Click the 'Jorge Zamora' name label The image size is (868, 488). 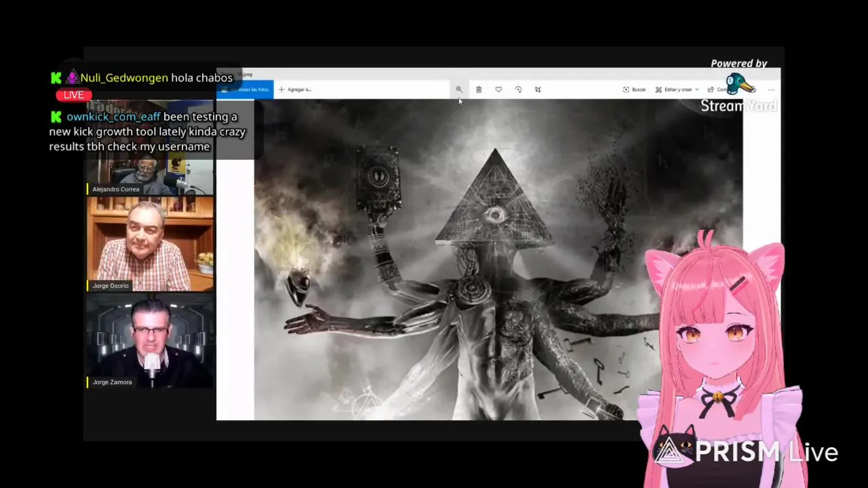(x=112, y=382)
